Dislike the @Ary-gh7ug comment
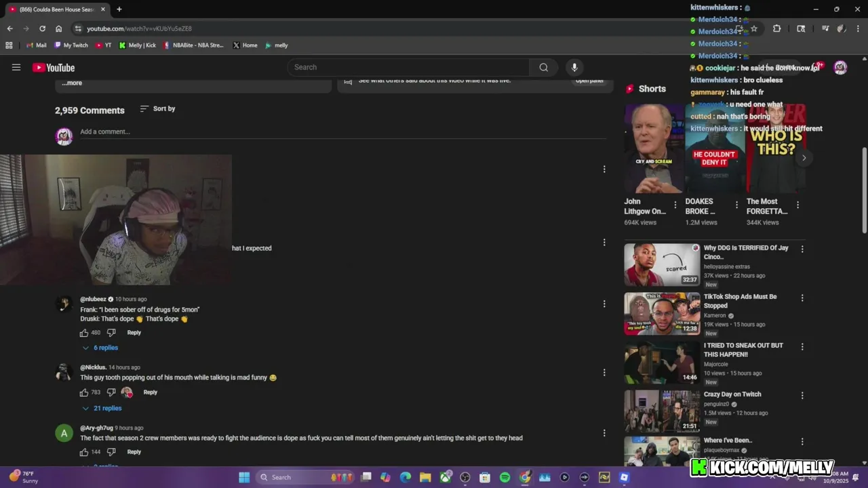The image size is (868, 488). pyautogui.click(x=111, y=452)
